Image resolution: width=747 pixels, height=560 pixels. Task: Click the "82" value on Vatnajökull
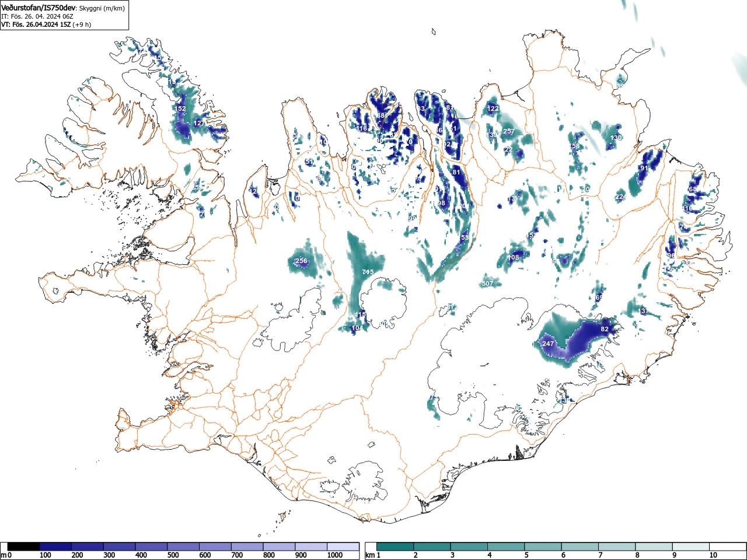(x=605, y=330)
